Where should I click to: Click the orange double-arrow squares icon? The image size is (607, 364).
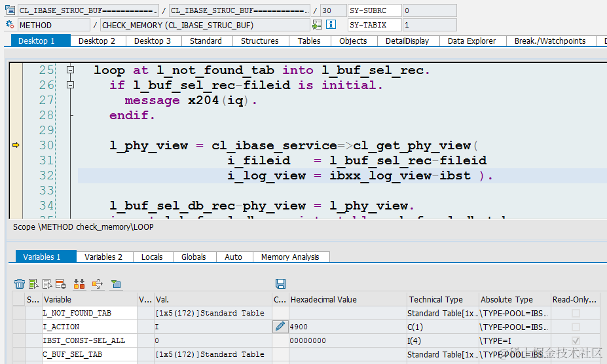79,284
